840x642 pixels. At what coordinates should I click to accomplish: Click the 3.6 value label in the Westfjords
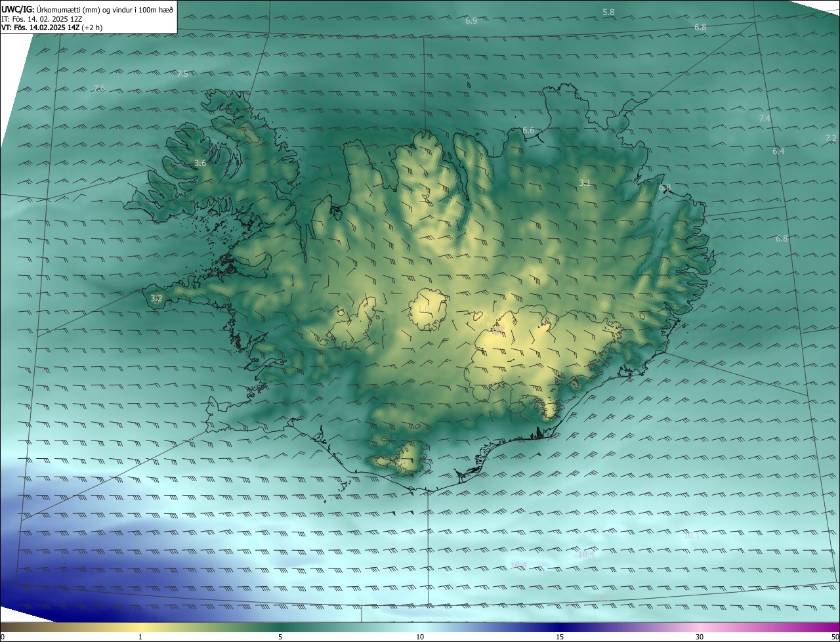(x=201, y=163)
